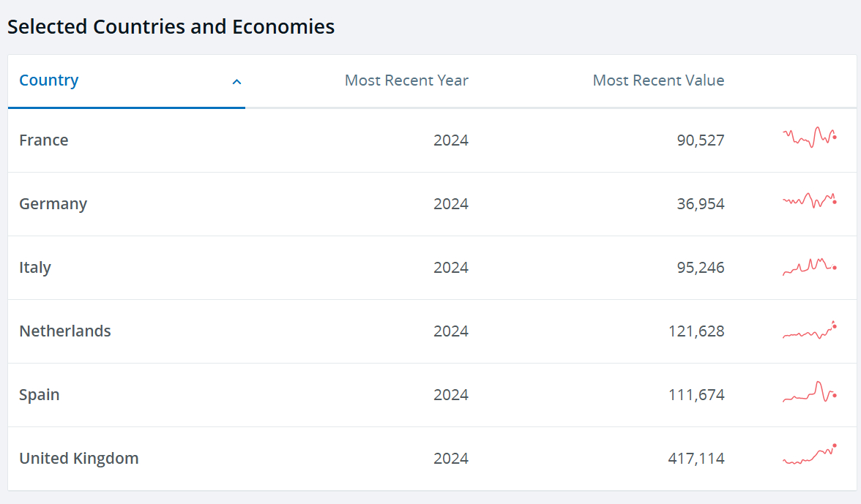Click the Netherlands value 121,628
The image size is (861, 504).
696,331
